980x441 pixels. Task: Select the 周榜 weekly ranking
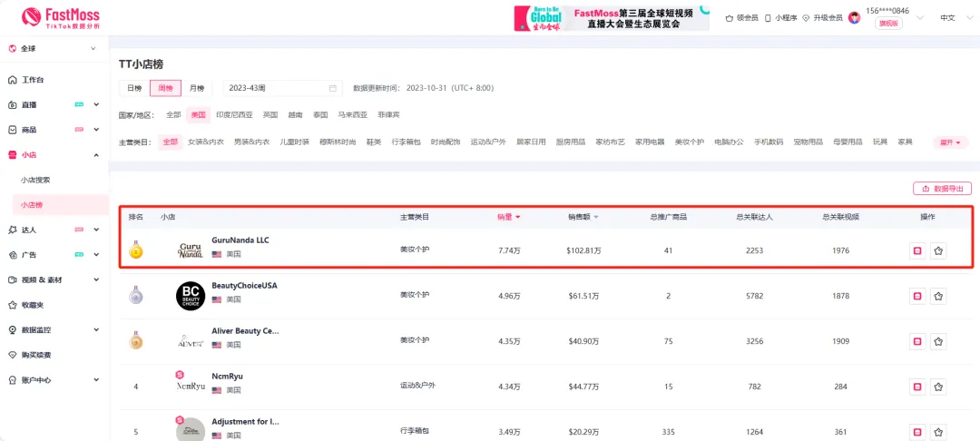click(x=166, y=88)
